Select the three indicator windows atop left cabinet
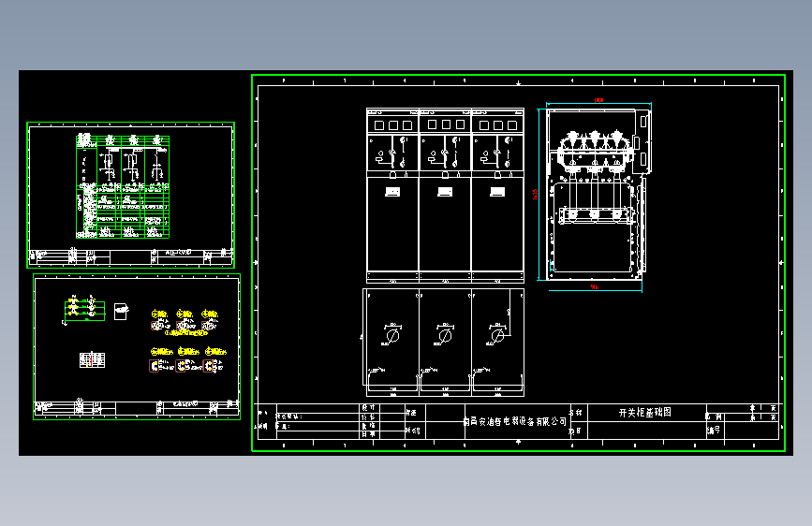The image size is (812, 526). [x=393, y=125]
